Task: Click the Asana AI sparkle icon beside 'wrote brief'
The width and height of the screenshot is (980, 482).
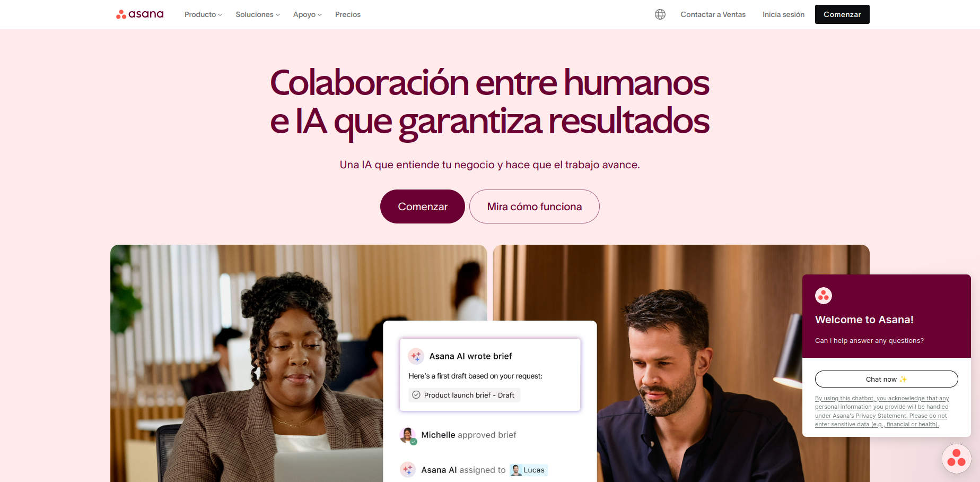Action: coord(416,356)
